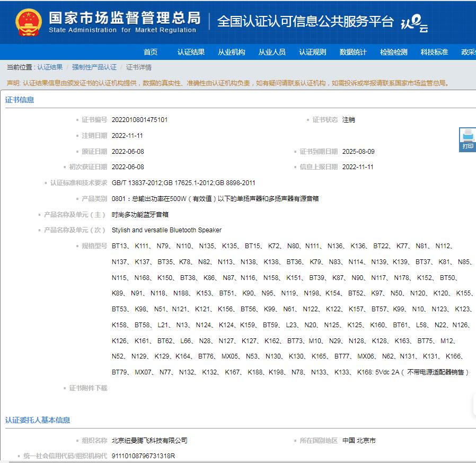Click the 所在国别地区 field label
The image size is (476, 463).
tap(319, 441)
